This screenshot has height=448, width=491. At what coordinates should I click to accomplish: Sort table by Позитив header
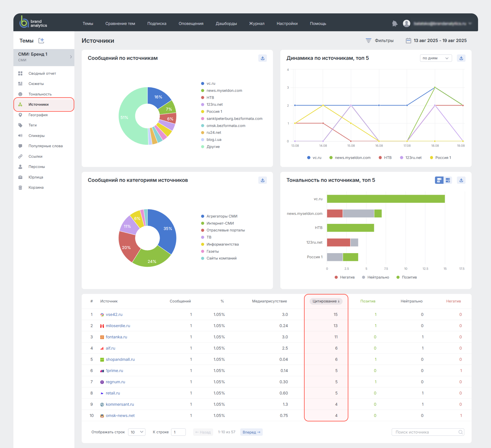pos(368,301)
